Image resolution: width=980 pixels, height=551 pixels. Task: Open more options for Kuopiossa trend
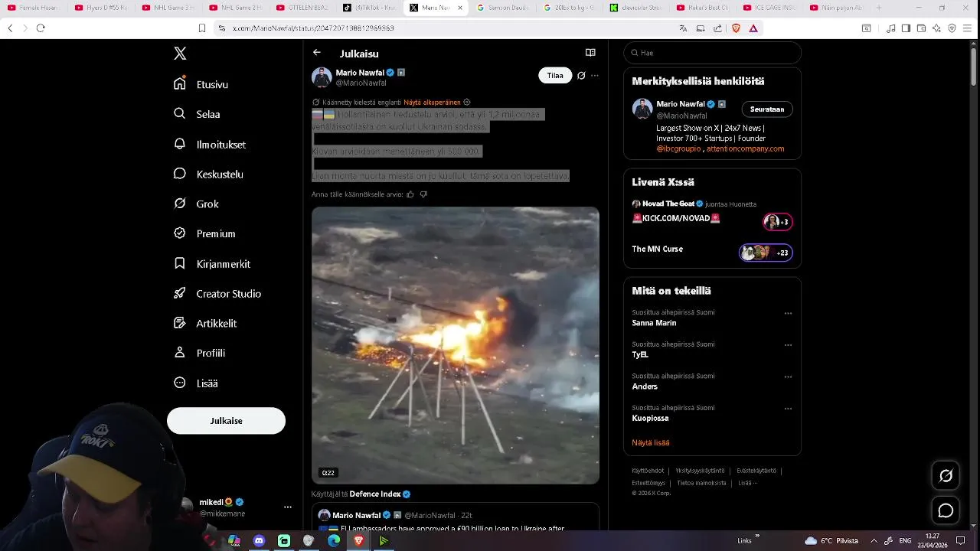coord(788,409)
